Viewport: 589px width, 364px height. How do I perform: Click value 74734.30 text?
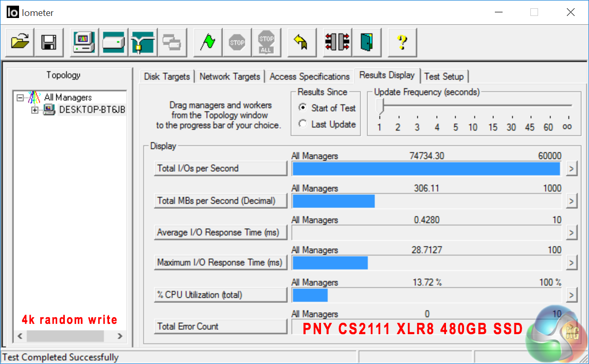click(x=427, y=156)
